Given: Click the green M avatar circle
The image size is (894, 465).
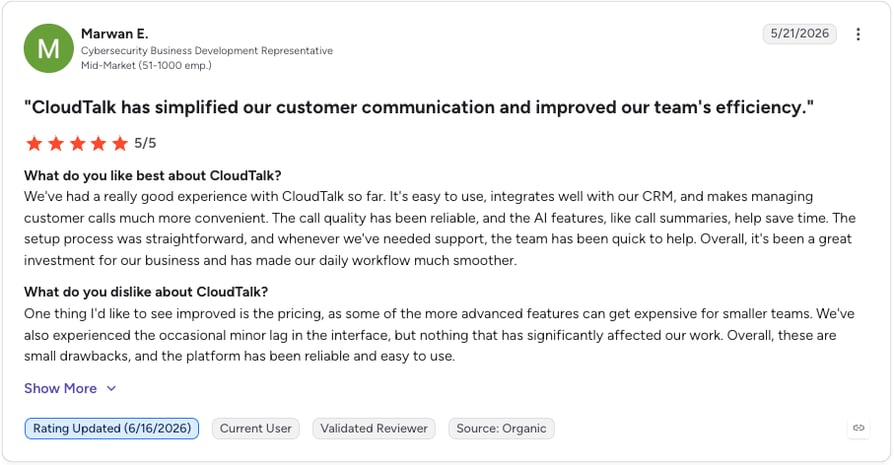Looking at the screenshot, I should pos(48,48).
